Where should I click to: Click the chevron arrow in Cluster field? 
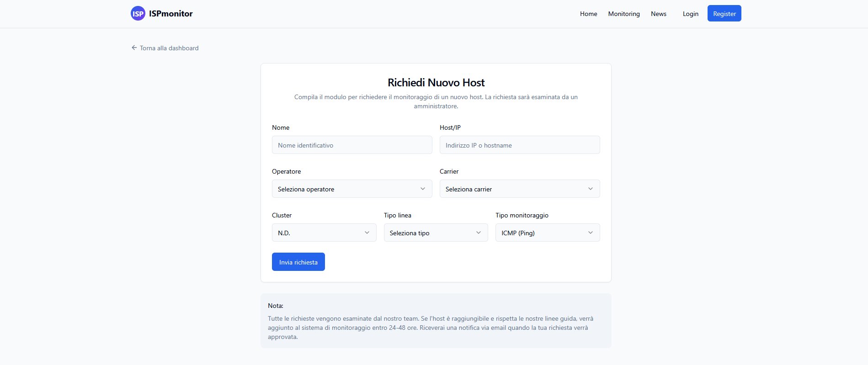point(367,233)
